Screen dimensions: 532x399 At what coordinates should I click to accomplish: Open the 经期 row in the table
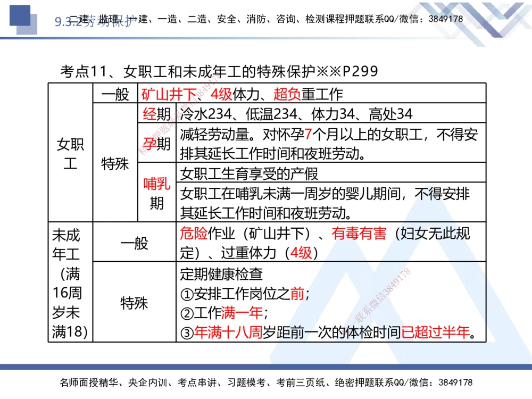coord(156,113)
